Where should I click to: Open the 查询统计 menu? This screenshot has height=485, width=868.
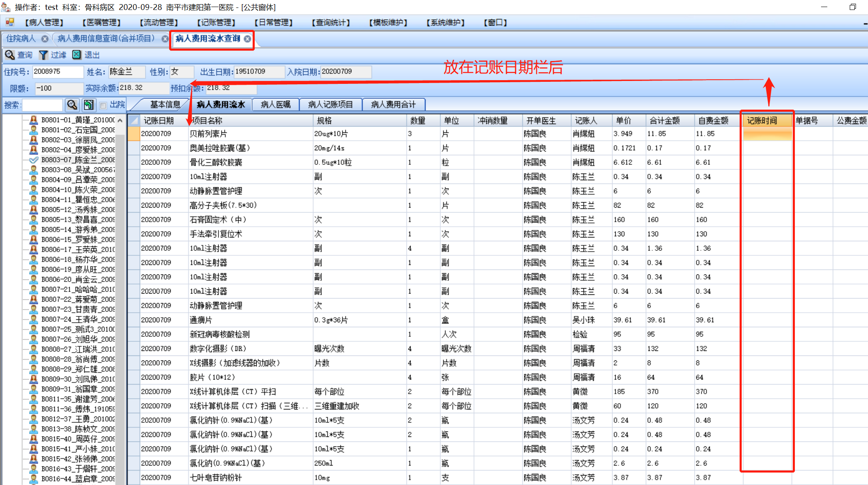[x=331, y=22]
